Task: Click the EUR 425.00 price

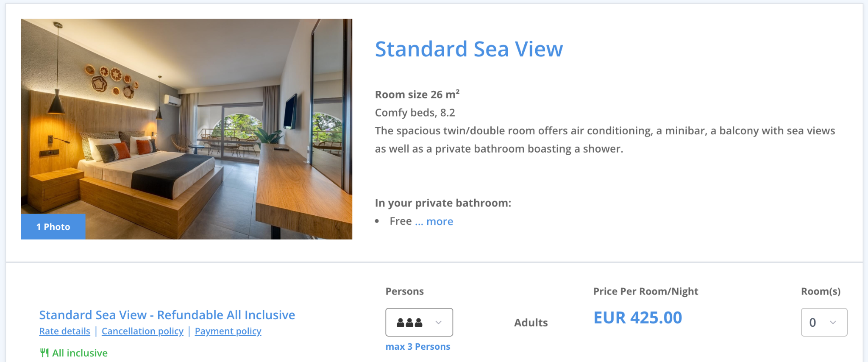Action: coord(638,318)
